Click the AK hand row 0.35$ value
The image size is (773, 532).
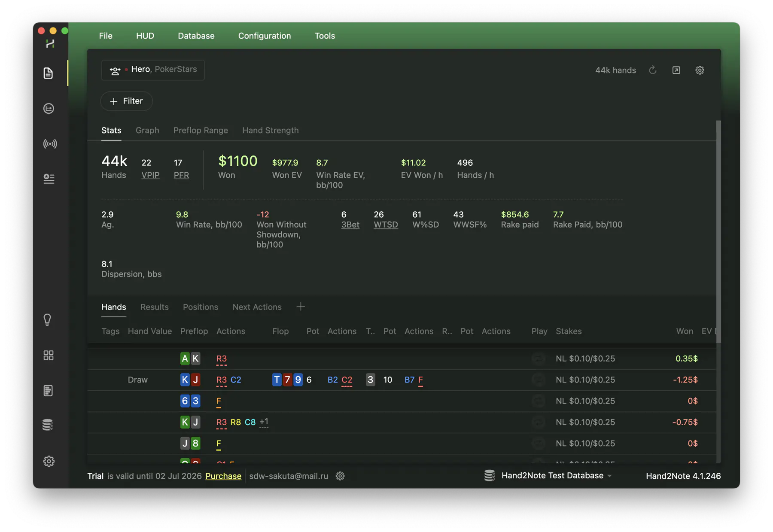pos(687,359)
